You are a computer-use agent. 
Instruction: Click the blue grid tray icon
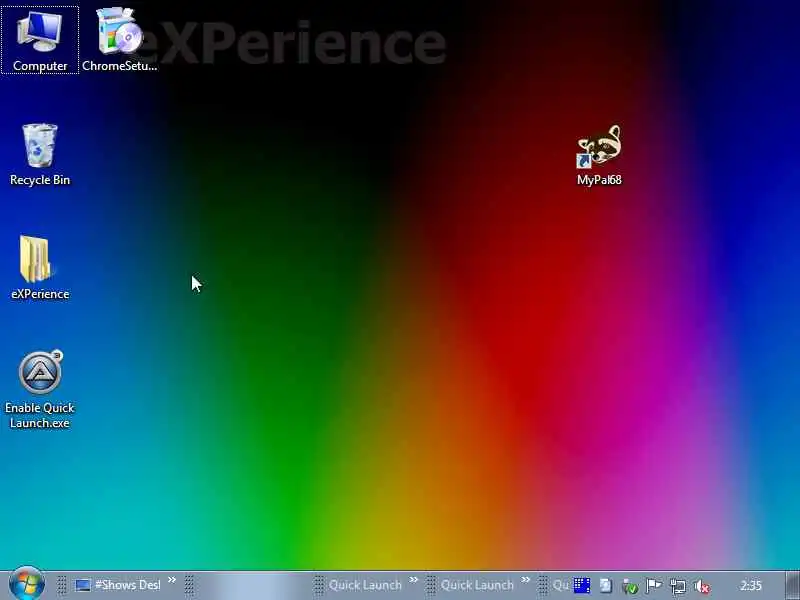click(x=582, y=585)
